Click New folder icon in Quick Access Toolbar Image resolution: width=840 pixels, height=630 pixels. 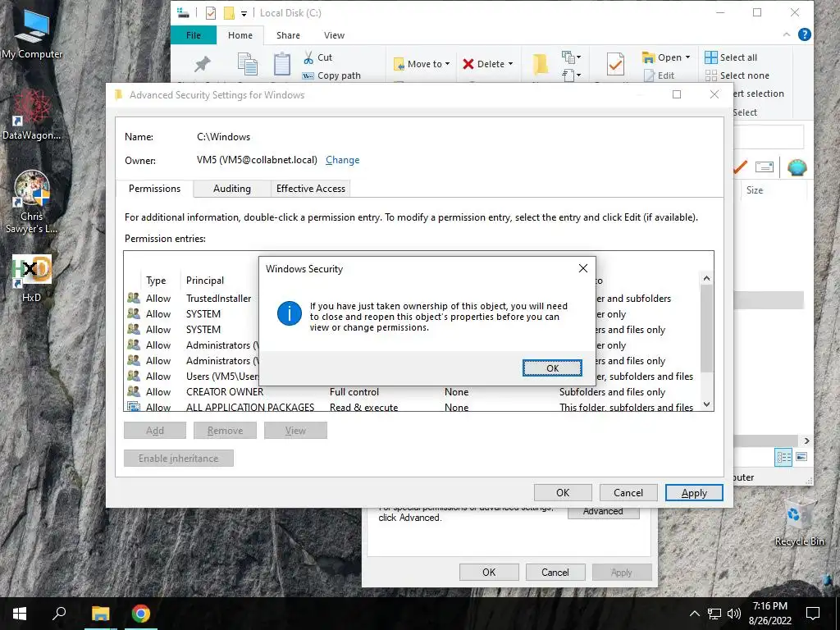[230, 13]
